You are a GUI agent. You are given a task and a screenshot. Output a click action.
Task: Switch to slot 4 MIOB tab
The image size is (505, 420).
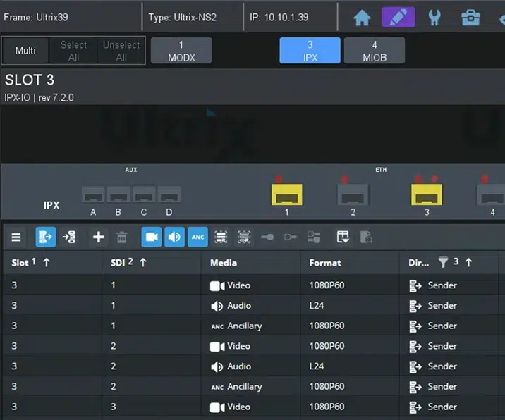375,51
